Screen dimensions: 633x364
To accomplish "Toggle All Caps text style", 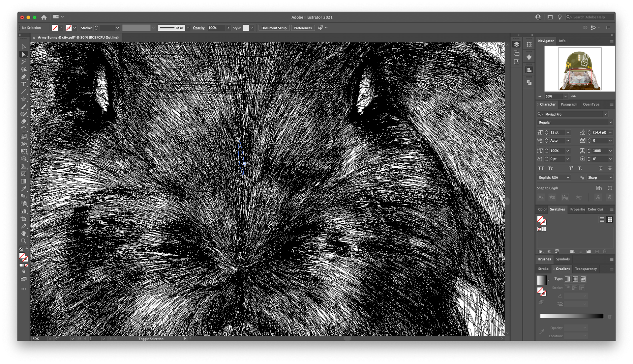I will [541, 168].
